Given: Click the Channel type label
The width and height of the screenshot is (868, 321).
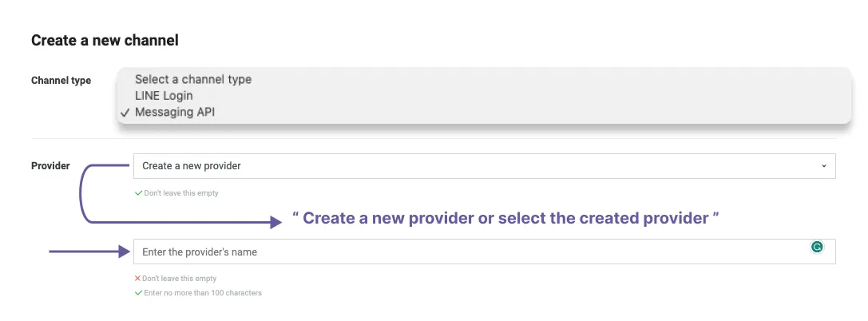Looking at the screenshot, I should pos(61,80).
